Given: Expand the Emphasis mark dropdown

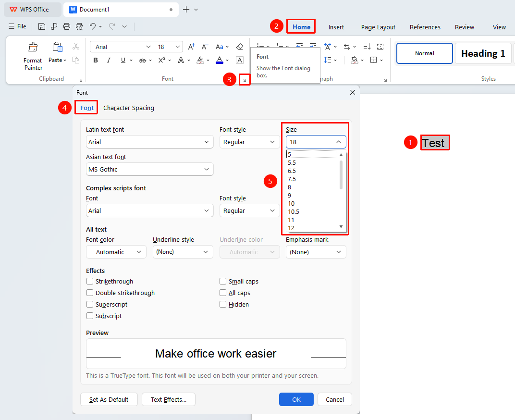Looking at the screenshot, I should (x=316, y=252).
